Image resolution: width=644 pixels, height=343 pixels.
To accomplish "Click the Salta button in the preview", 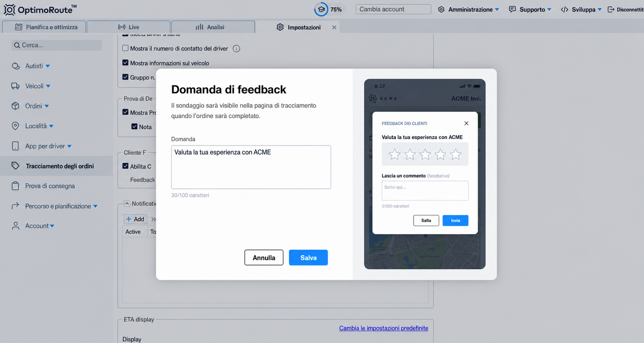I will (426, 220).
